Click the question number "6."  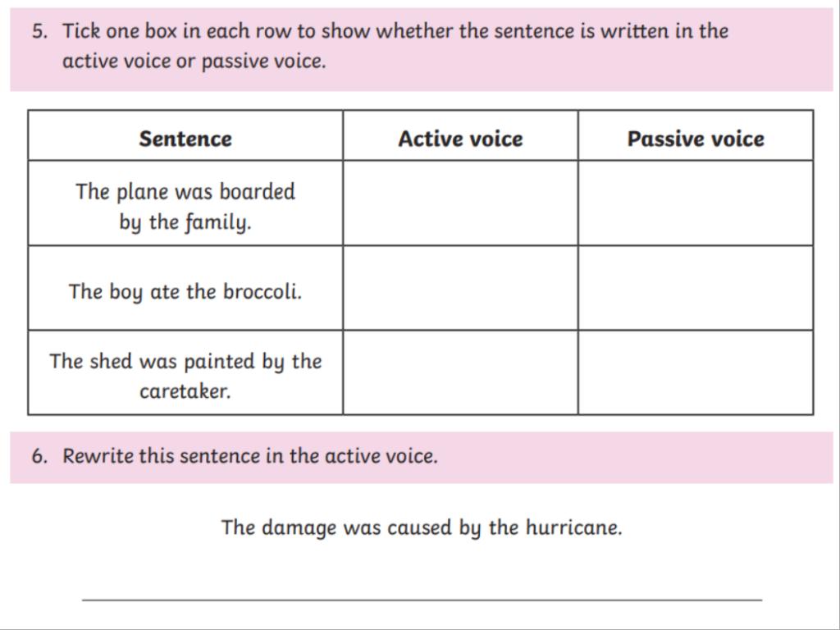click(x=40, y=456)
